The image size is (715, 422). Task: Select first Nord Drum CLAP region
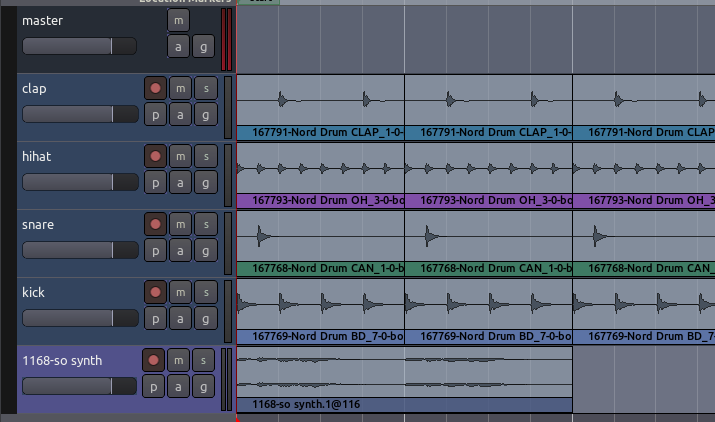point(321,107)
